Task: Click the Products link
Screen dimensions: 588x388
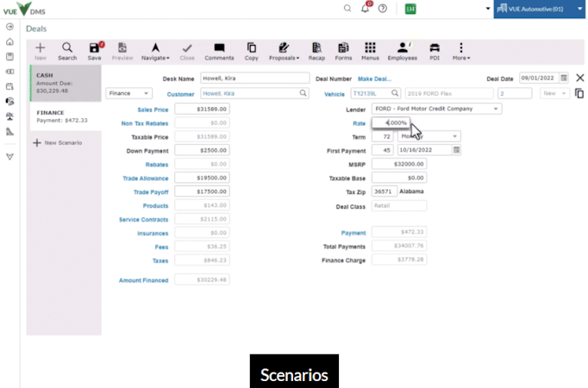Action: [x=155, y=205]
